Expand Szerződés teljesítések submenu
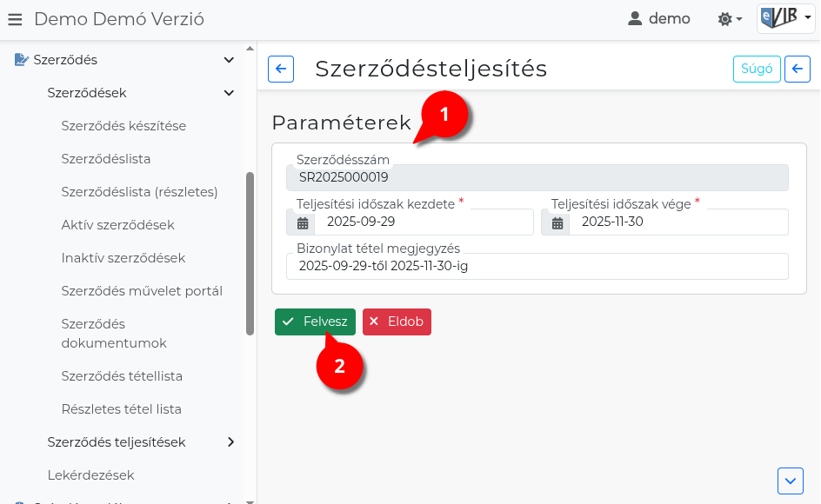Screen dimensions: 821x504 pyautogui.click(x=230, y=442)
